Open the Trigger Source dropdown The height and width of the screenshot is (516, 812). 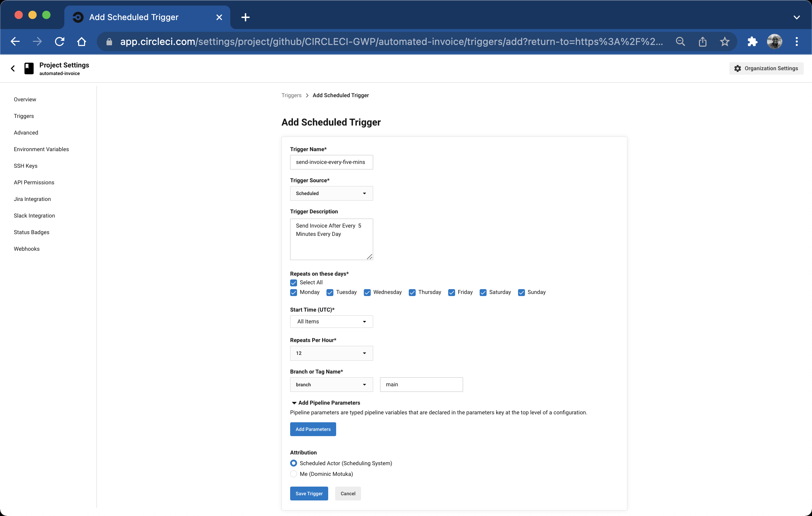pos(331,193)
